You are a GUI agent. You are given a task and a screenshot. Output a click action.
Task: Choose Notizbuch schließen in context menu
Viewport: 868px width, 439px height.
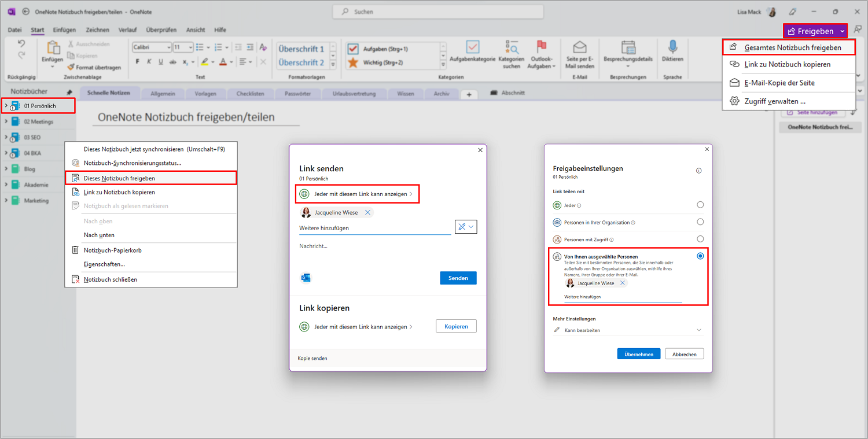point(150,279)
